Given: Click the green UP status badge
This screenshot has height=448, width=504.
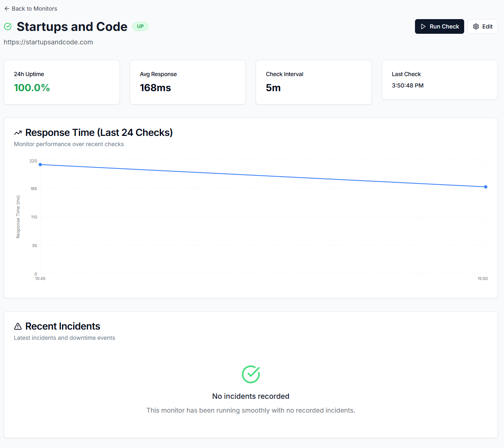Looking at the screenshot, I should coord(140,26).
